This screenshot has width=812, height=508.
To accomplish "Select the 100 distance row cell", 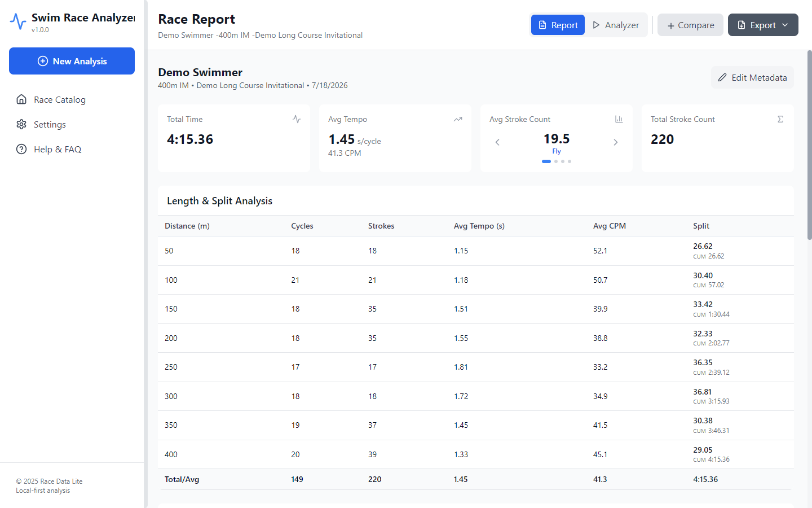I will [171, 280].
